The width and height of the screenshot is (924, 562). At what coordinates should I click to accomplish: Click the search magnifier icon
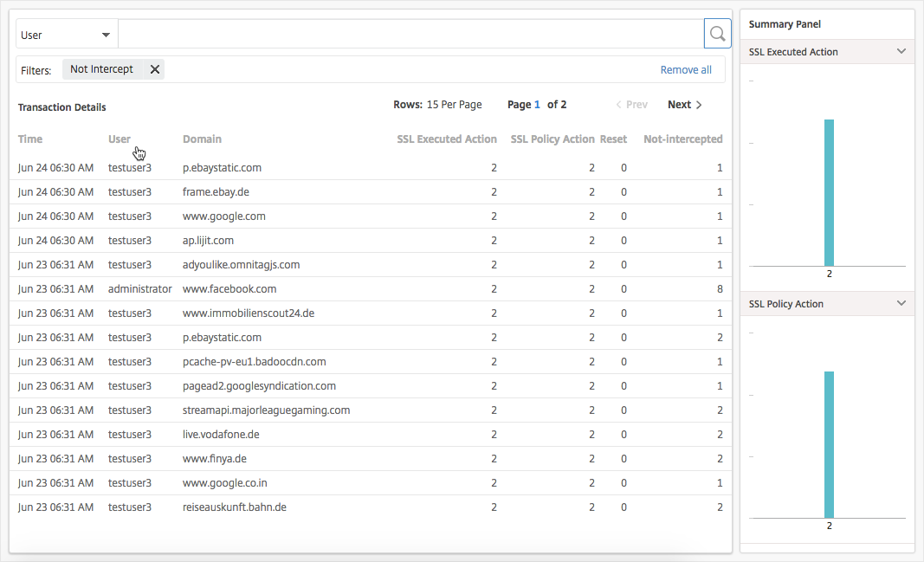click(717, 34)
